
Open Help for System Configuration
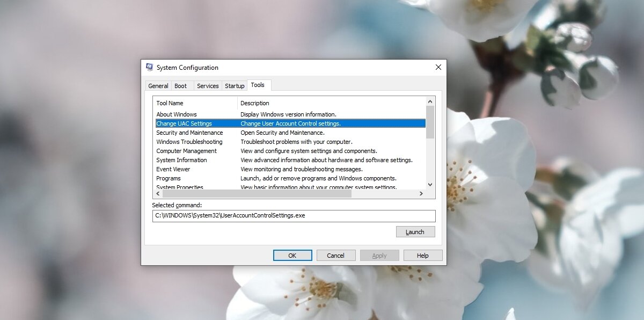coord(423,256)
